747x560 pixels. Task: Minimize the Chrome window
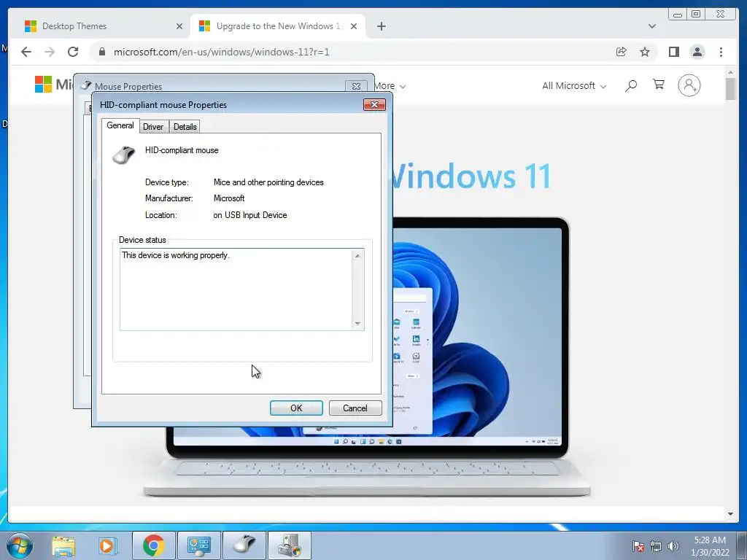tap(677, 15)
